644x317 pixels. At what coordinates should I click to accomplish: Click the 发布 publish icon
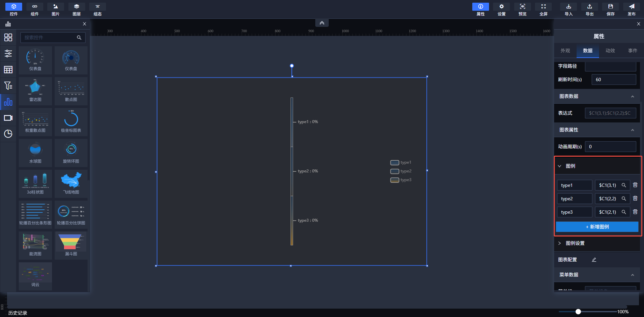[631, 7]
